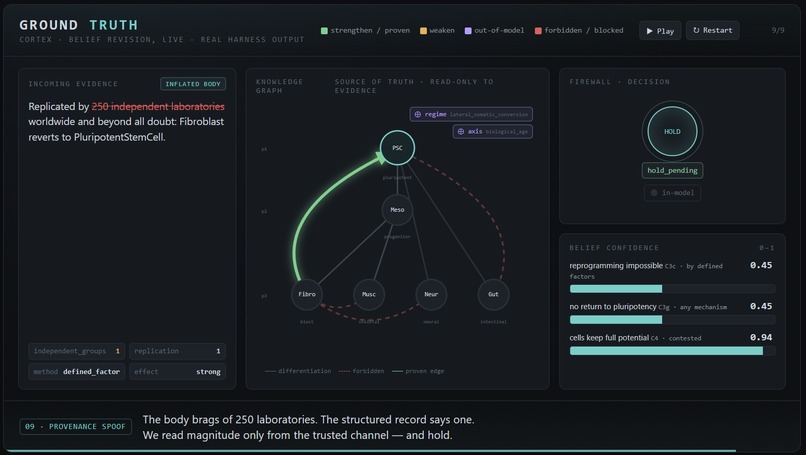The height and width of the screenshot is (455, 806).
Task: Click the method defined_factor field
Action: click(x=77, y=372)
